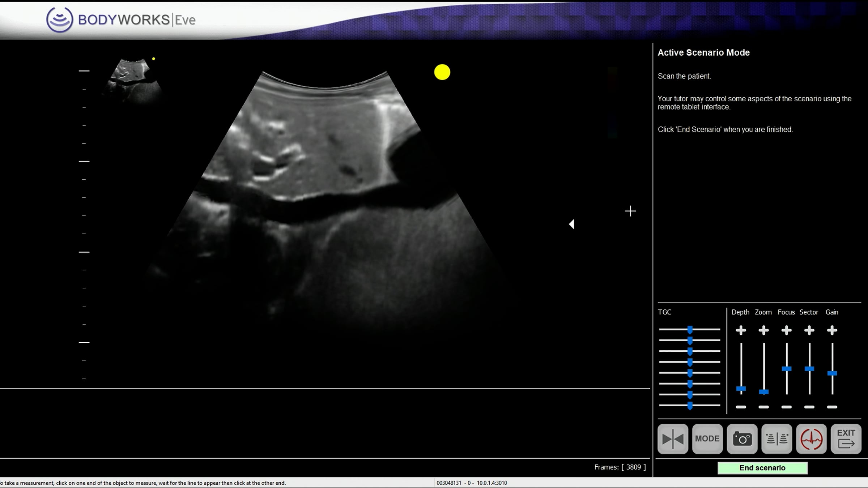Decrease Gain with minus icon

832,407
